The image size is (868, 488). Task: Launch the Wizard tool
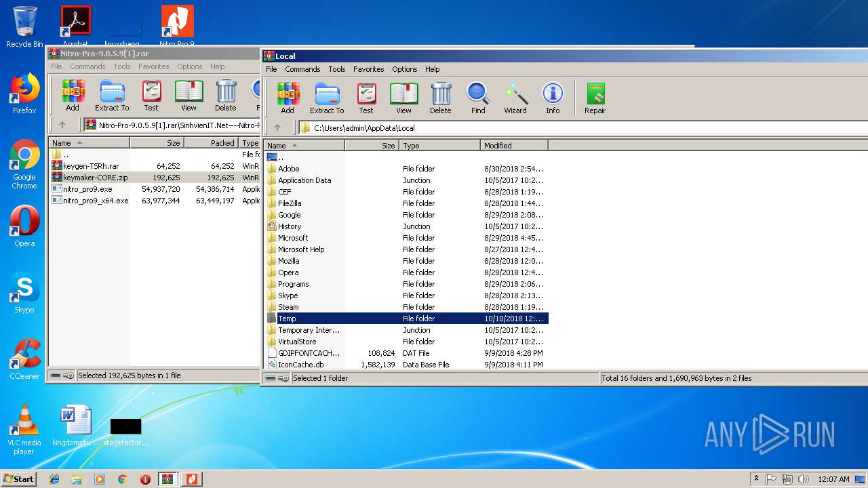pos(515,98)
